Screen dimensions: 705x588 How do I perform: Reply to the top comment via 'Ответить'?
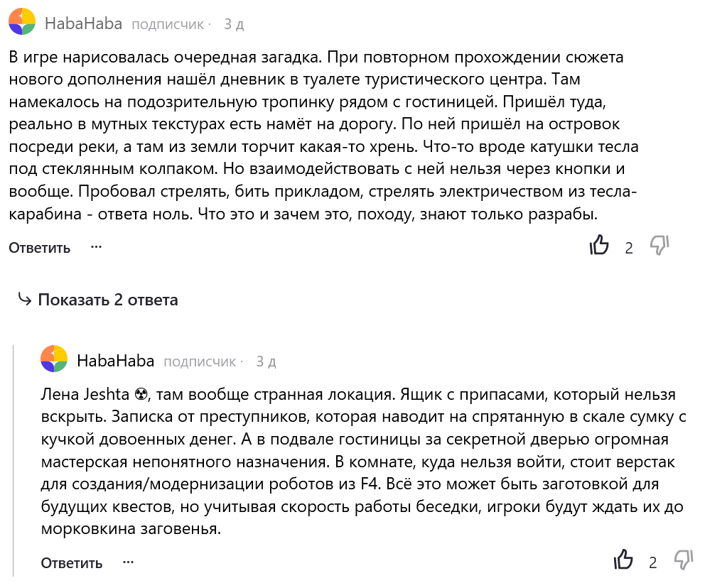click(38, 248)
